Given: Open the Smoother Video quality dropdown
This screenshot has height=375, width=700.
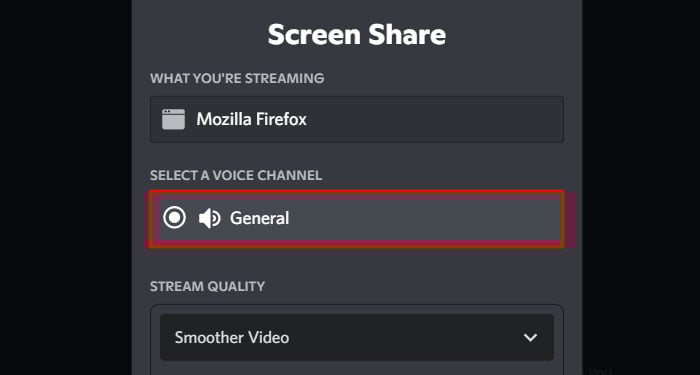Looking at the screenshot, I should coord(357,338).
